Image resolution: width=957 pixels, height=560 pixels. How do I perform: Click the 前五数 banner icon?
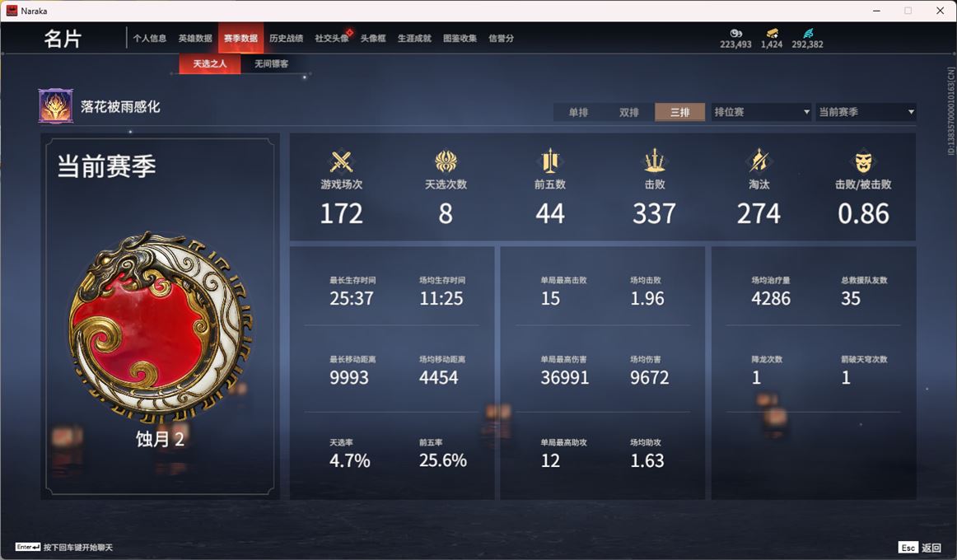coord(550,161)
